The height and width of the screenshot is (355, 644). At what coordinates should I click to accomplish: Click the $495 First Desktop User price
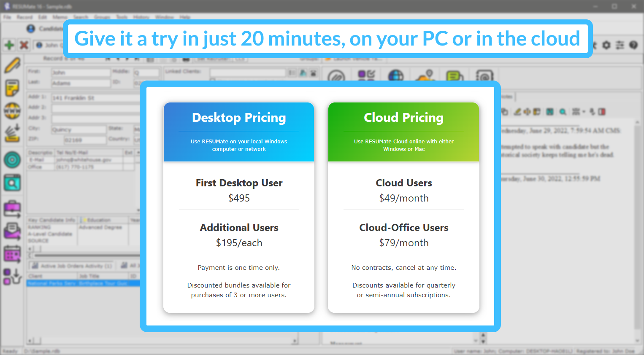pos(239,198)
